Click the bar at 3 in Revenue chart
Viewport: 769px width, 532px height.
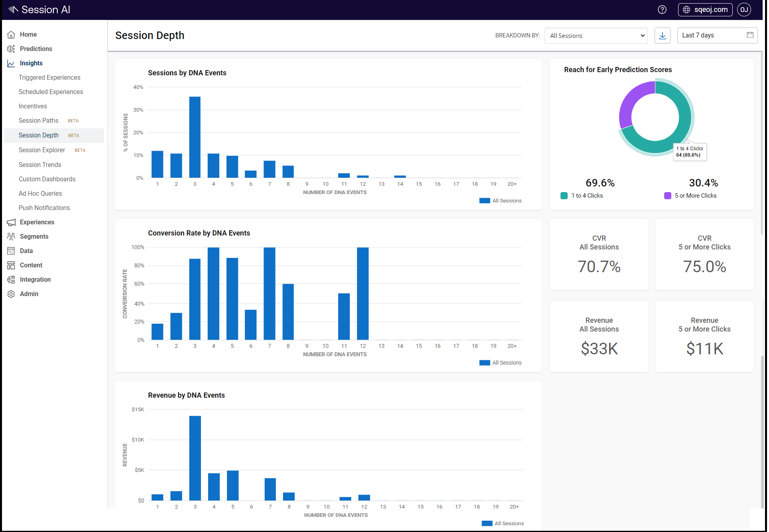coord(195,458)
